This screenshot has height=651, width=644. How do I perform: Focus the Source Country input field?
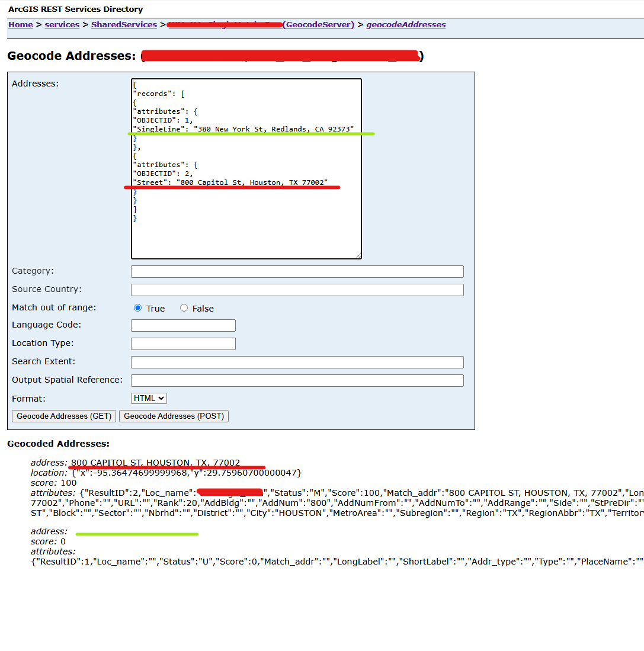pos(297,290)
